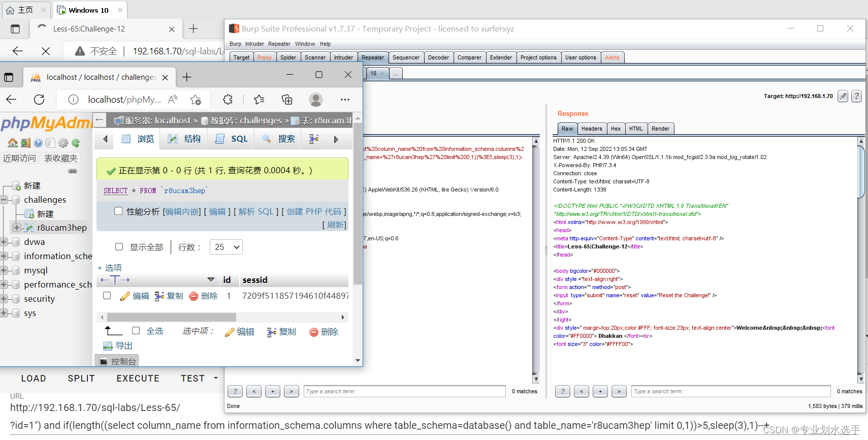This screenshot has width=868, height=440.
Task: Open the browse tab in phpMyAdmin
Action: 138,139
